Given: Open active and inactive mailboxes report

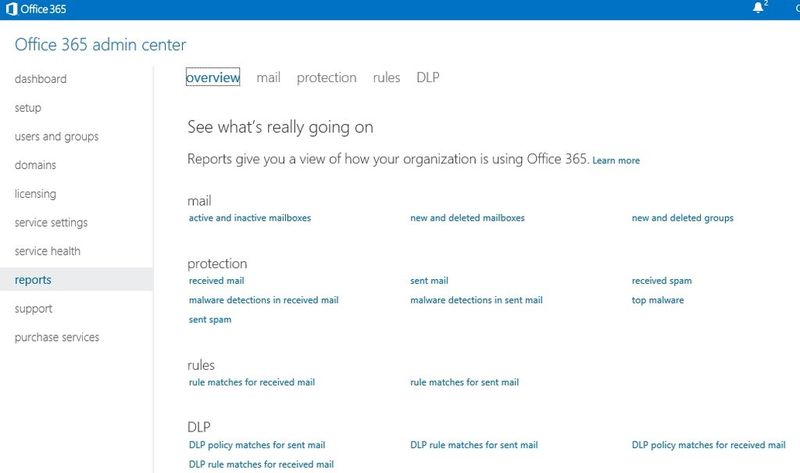Looking at the screenshot, I should tap(250, 218).
